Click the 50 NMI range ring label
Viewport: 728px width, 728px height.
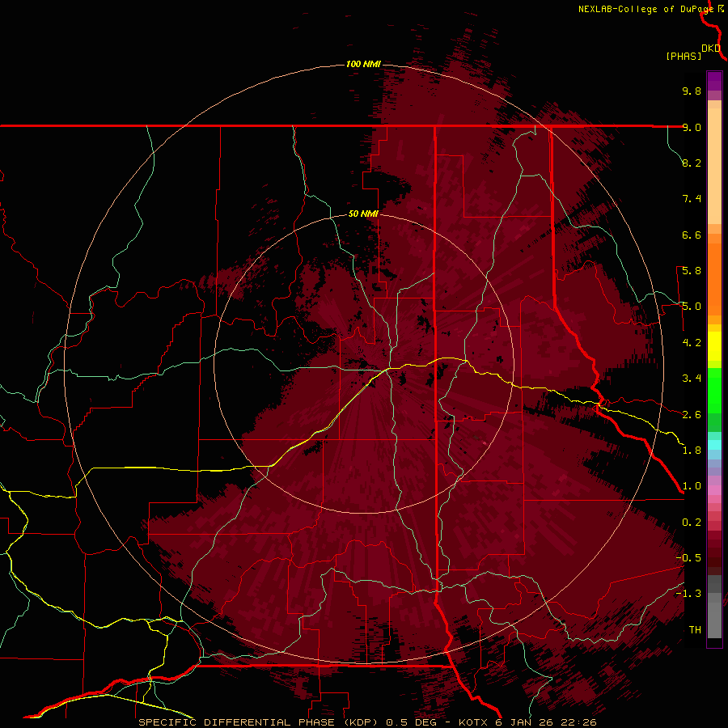coord(363,214)
